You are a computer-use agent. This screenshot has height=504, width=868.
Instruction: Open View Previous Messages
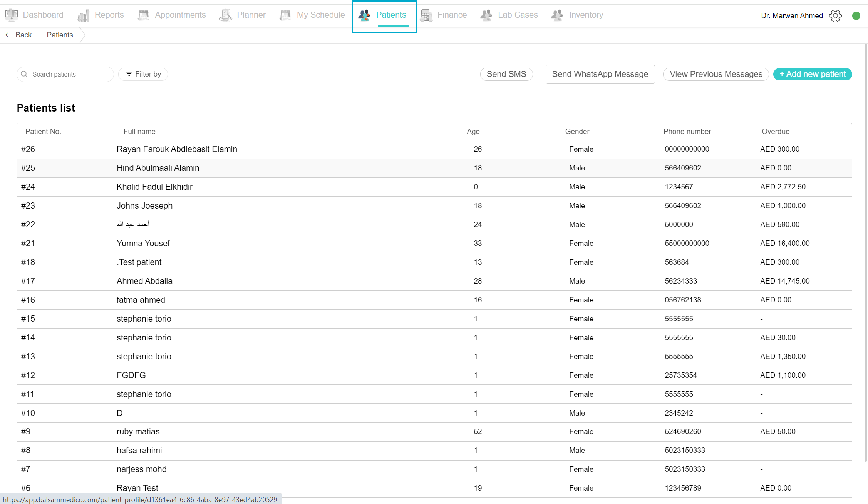tap(716, 74)
